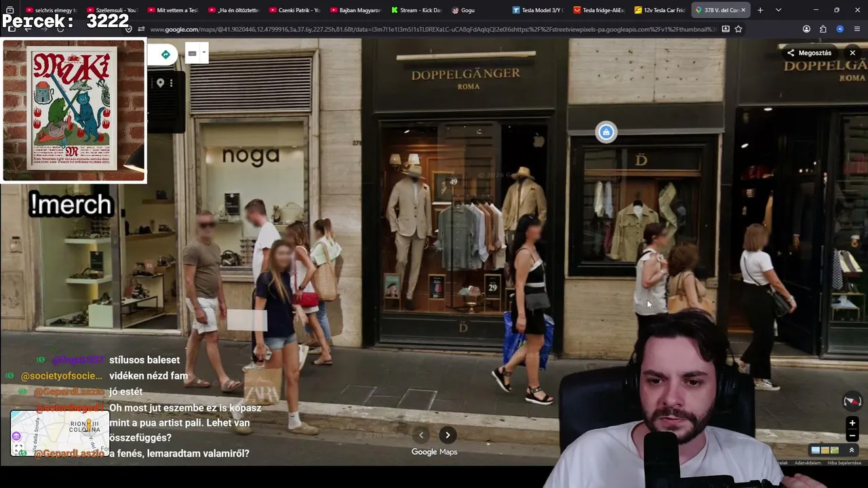The image size is (868, 488).
Task: Click the location pin icon in the Street View panel
Action: (x=160, y=83)
